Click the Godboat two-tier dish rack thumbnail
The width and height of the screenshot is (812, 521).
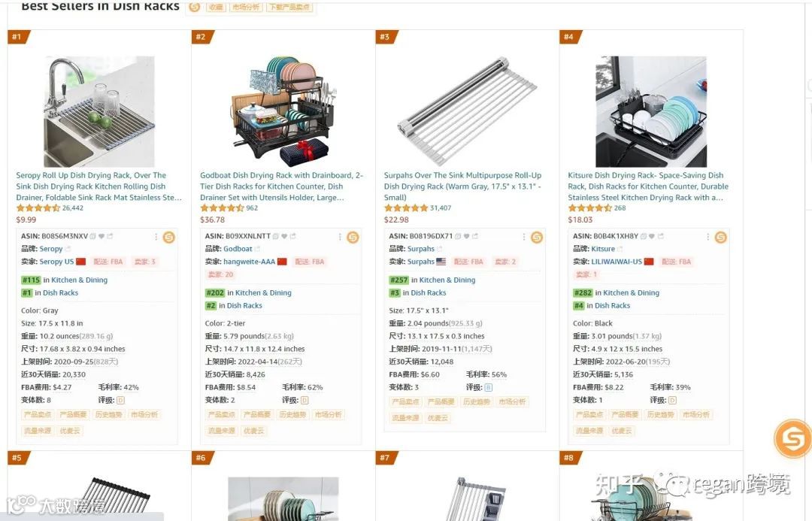click(283, 111)
